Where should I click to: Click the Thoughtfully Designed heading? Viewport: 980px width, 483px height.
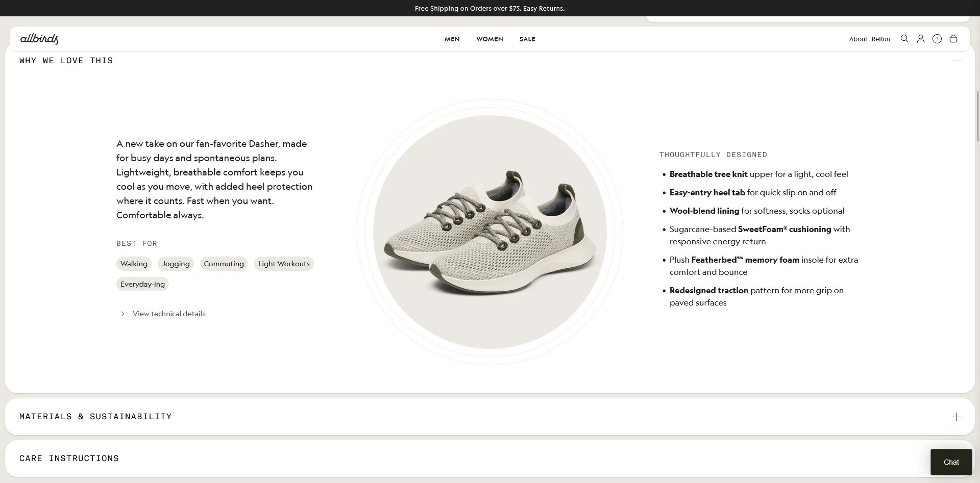pyautogui.click(x=713, y=155)
